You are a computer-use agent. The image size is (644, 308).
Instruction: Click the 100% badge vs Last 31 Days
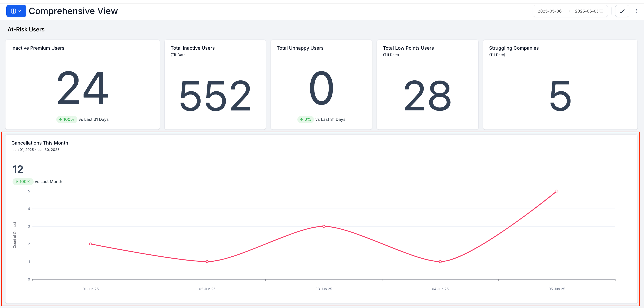67,120
